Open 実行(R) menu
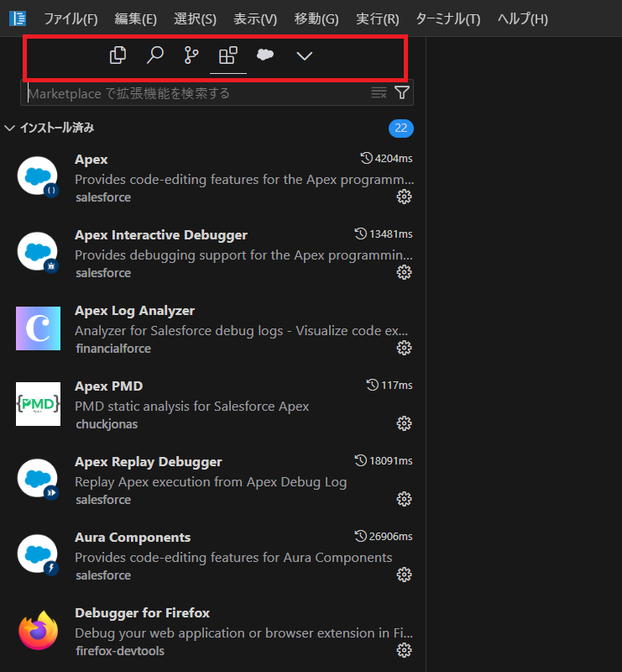The image size is (622, 672). click(378, 18)
